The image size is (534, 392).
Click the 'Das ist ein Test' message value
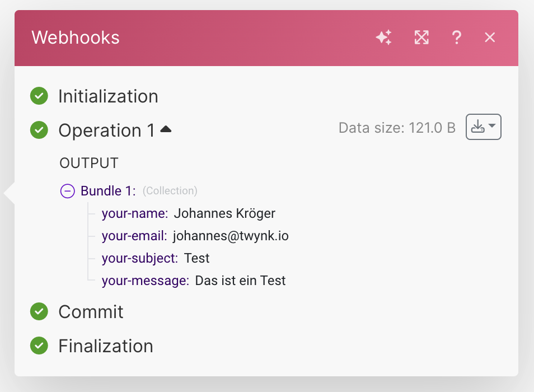point(240,281)
